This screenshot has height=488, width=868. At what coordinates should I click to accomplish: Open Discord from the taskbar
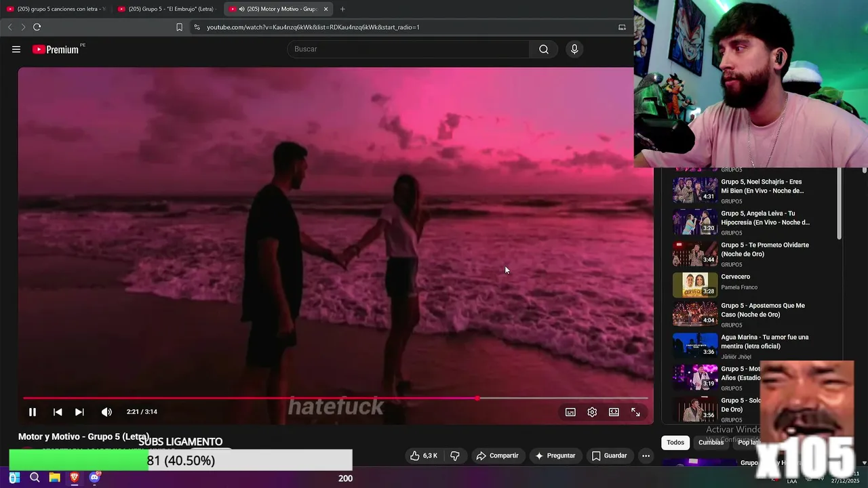click(94, 478)
